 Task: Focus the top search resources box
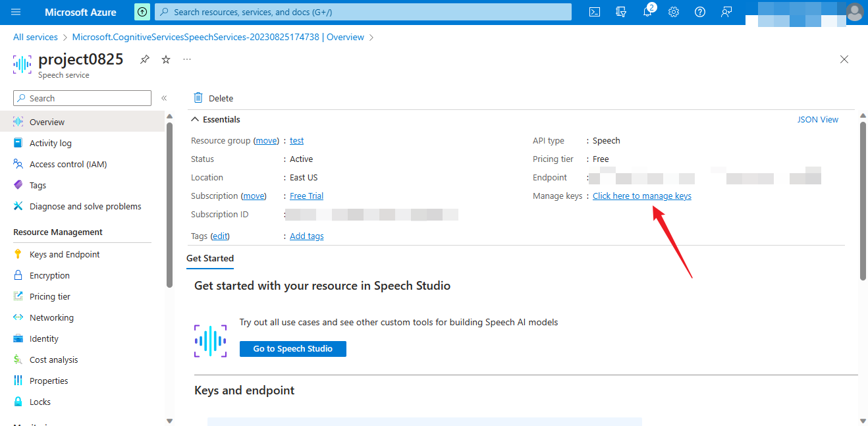tap(363, 12)
